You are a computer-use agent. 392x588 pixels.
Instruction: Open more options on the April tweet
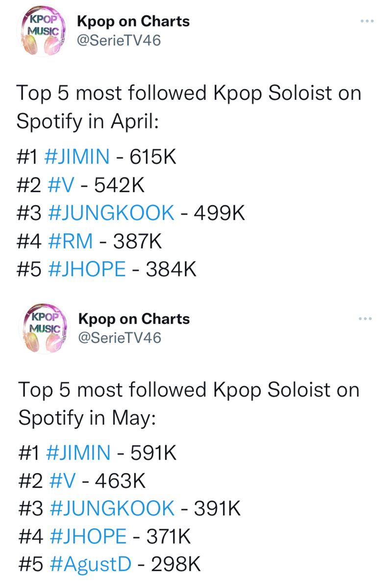tap(366, 22)
